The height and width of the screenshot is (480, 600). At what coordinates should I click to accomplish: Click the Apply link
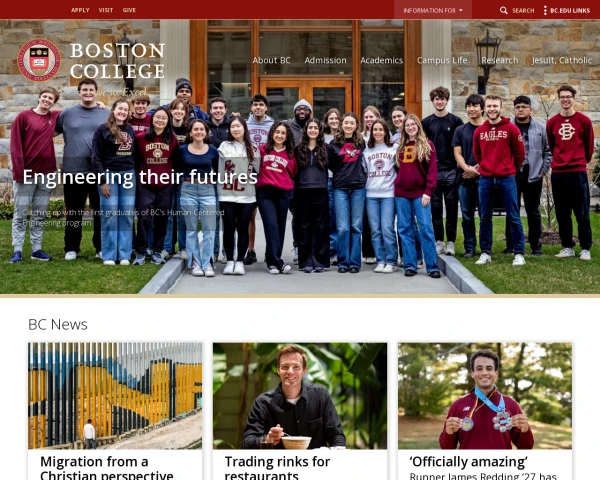(x=80, y=10)
